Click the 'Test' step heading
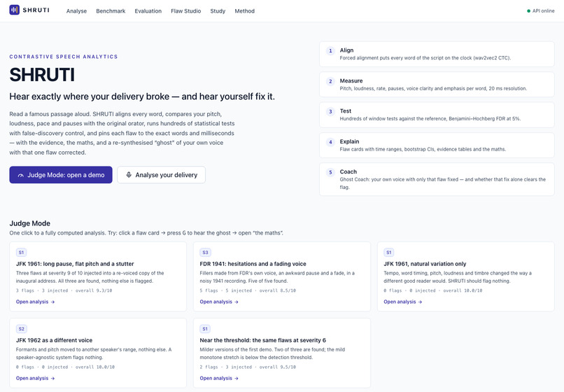Viewport: 564px width, 392px height. 345,111
